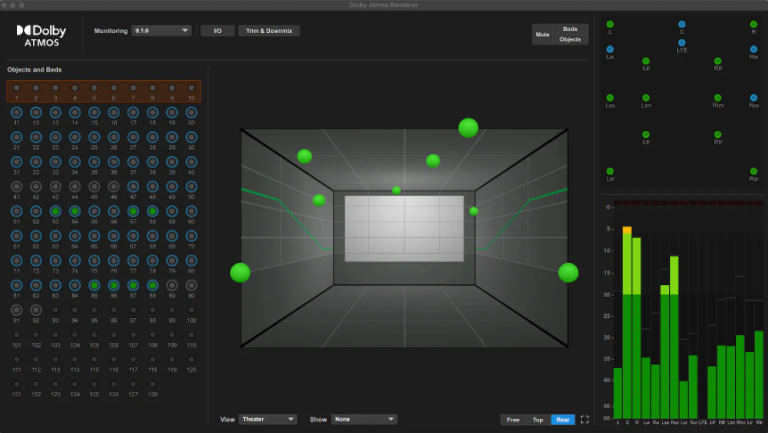This screenshot has height=433, width=768.
Task: Toggle fullscreen for the room view
Action: coord(585,420)
